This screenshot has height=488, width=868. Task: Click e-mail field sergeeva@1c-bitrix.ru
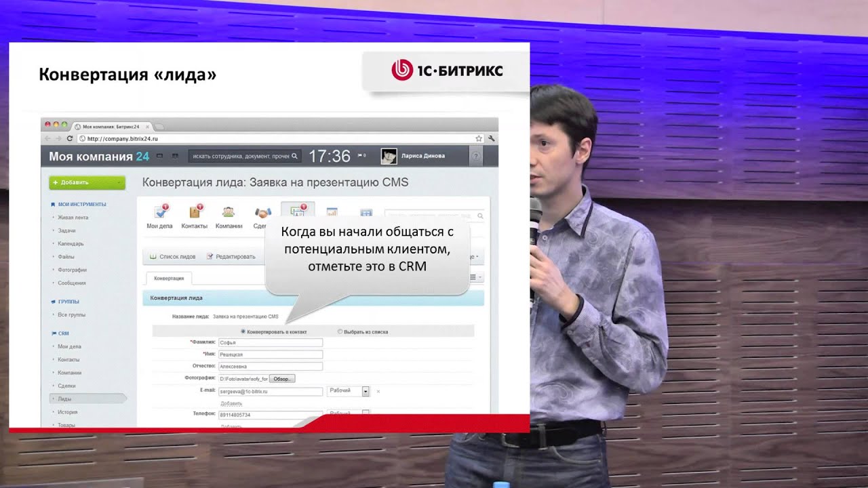tap(271, 392)
